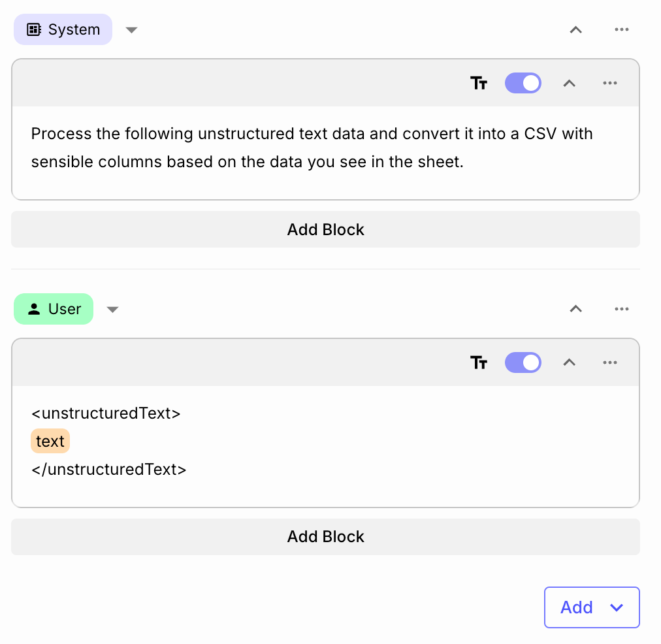This screenshot has width=661, height=644.
Task: Open more options for System message
Action: coord(622,29)
